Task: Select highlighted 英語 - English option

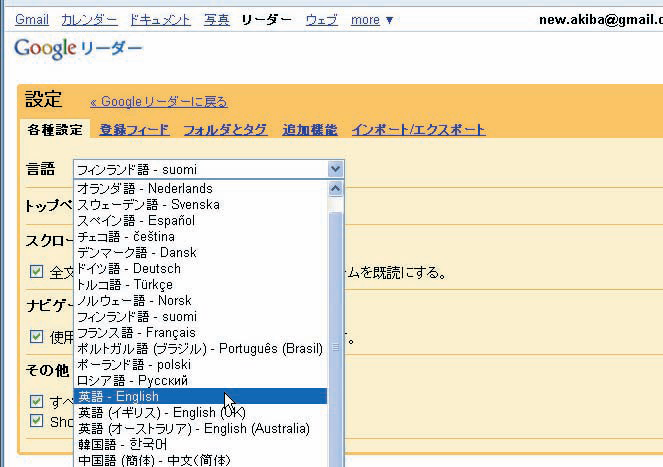Action: [200, 396]
